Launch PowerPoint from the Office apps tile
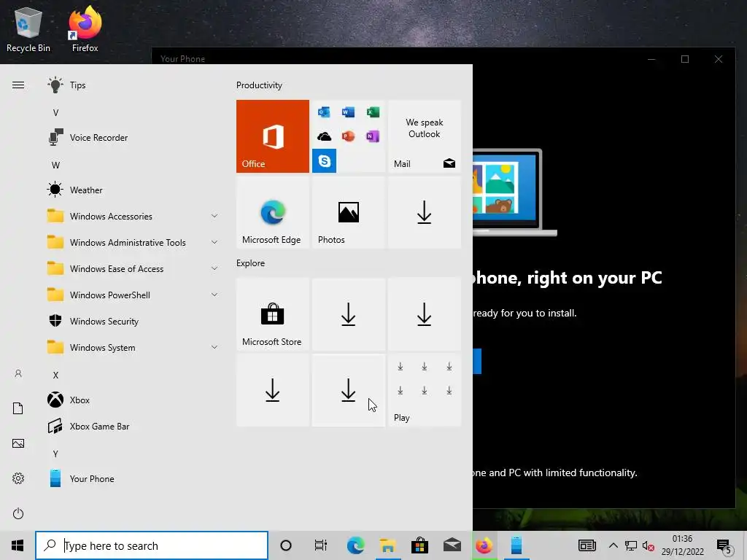Image resolution: width=747 pixels, height=560 pixels. pos(348,136)
